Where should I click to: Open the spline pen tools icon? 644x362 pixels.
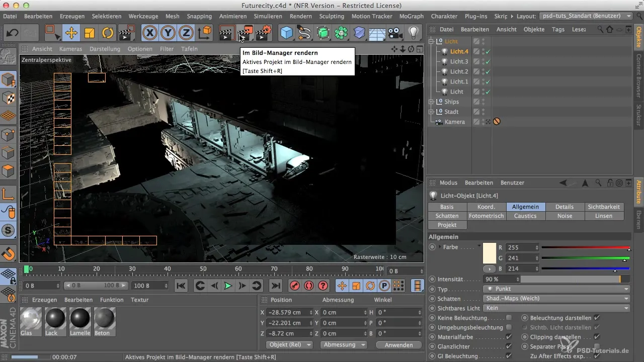pos(304,33)
